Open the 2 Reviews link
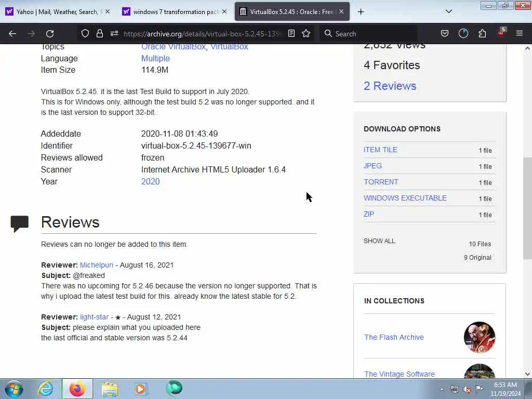The image size is (532, 399). (x=390, y=86)
